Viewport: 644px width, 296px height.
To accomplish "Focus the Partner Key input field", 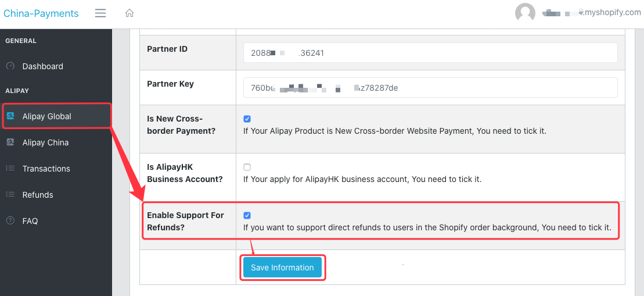I will point(430,88).
